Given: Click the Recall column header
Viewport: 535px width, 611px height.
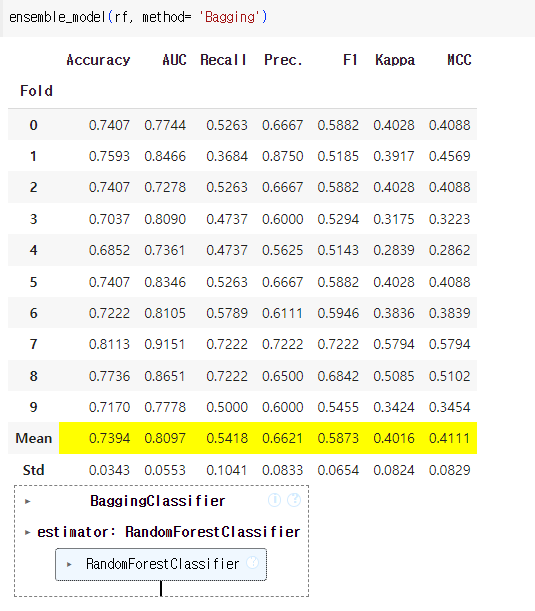Looking at the screenshot, I should (x=223, y=60).
